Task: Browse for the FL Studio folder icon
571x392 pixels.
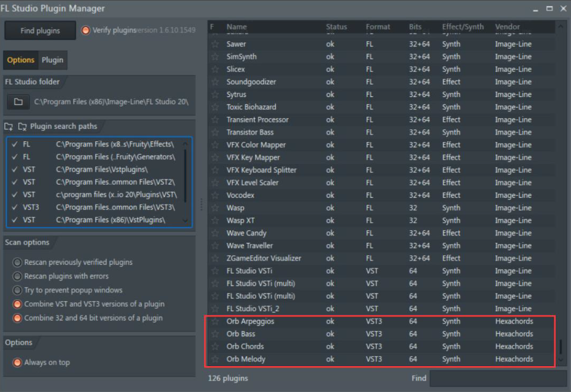Action: (x=18, y=102)
